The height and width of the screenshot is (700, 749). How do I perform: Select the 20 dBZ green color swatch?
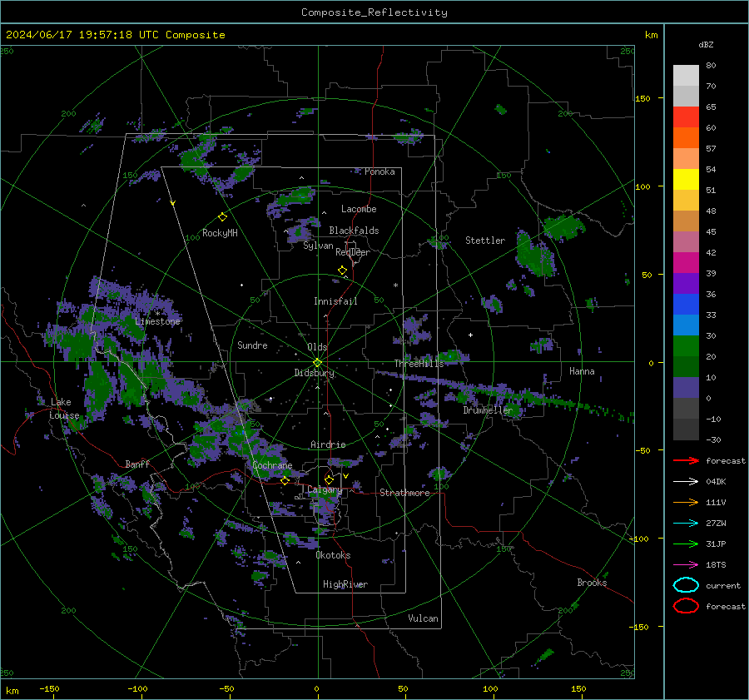pos(686,346)
